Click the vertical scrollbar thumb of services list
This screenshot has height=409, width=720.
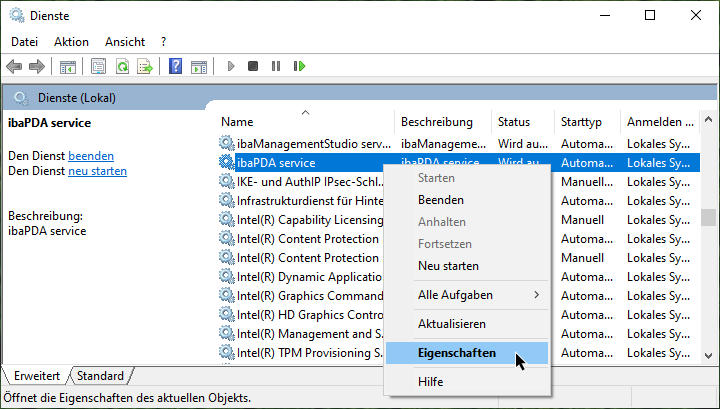[709, 217]
